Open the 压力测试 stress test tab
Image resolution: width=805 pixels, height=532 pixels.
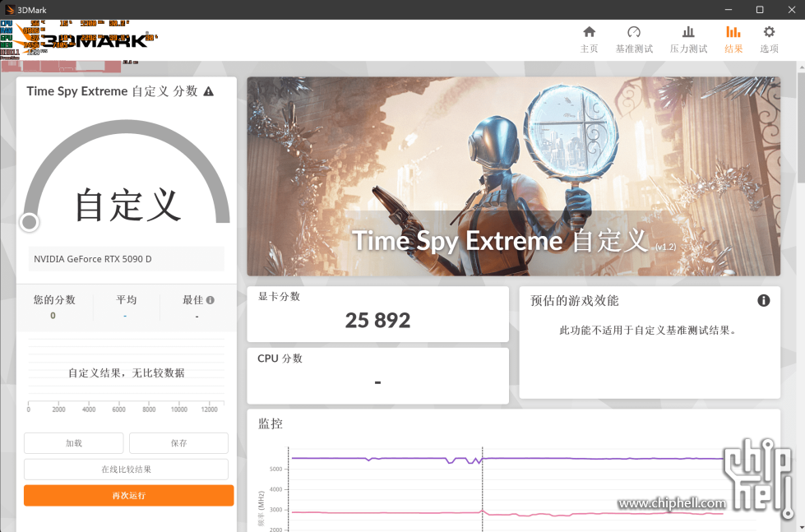click(688, 39)
